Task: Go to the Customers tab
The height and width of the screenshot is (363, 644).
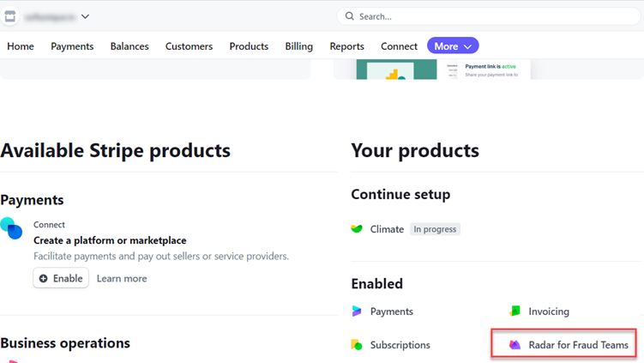Action: (189, 46)
